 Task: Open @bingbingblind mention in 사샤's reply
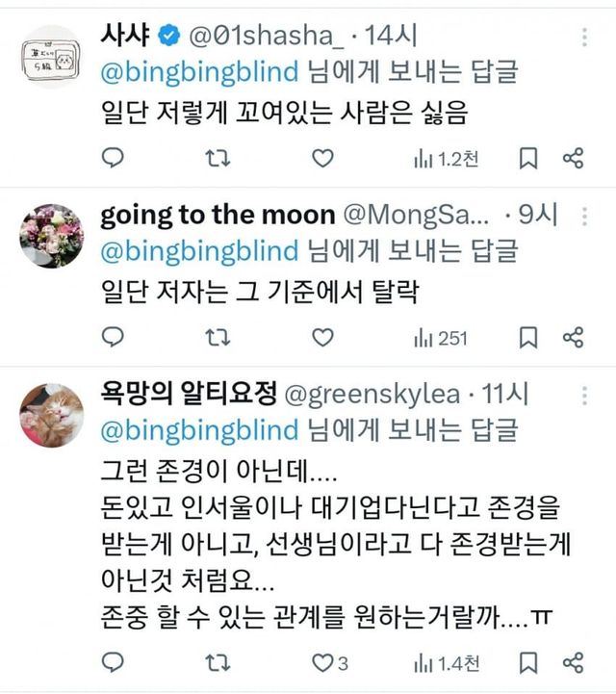[x=199, y=68]
